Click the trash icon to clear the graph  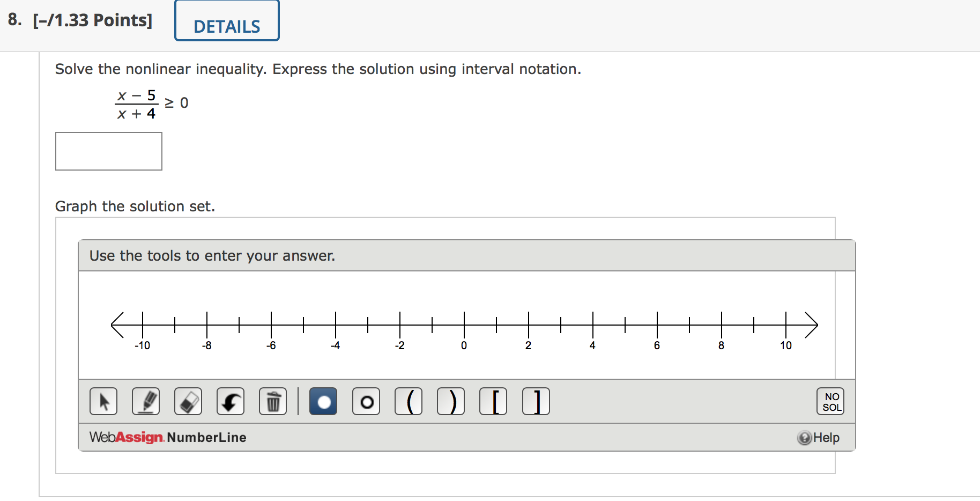pyautogui.click(x=273, y=401)
